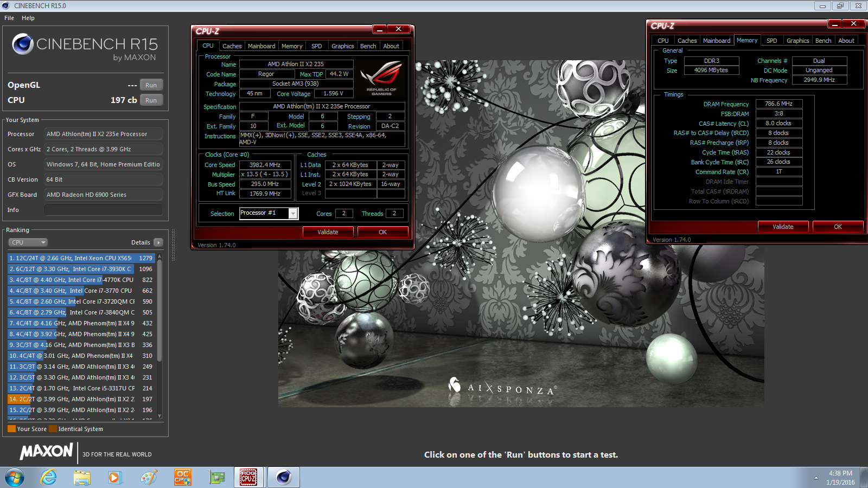Switch to Cinebench taskbar icon
Viewport: 868px width, 488px height.
283,478
